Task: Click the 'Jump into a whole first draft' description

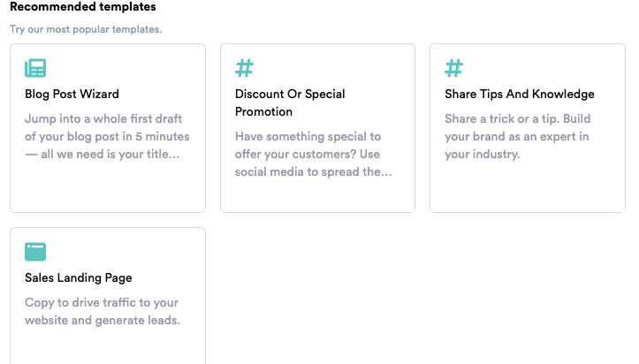Action: (107, 136)
